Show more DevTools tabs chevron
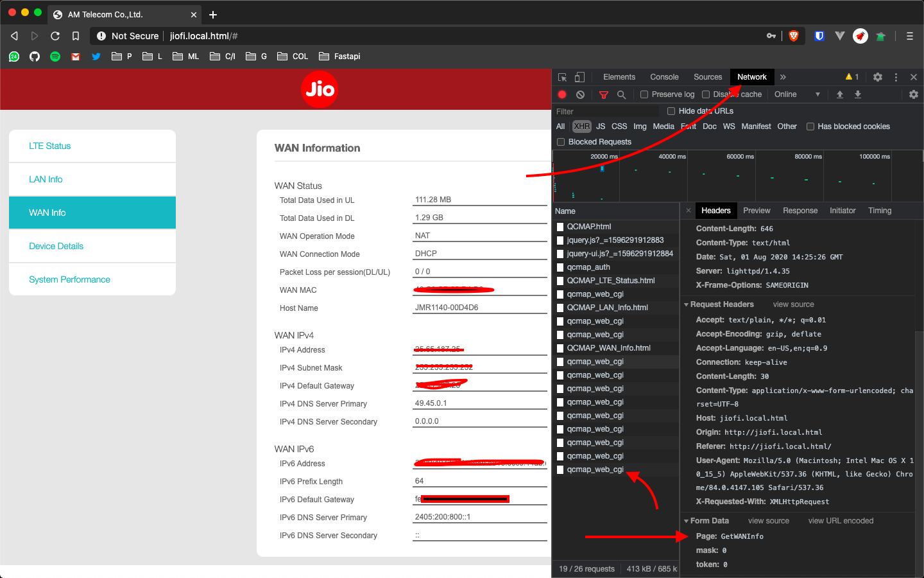 783,77
